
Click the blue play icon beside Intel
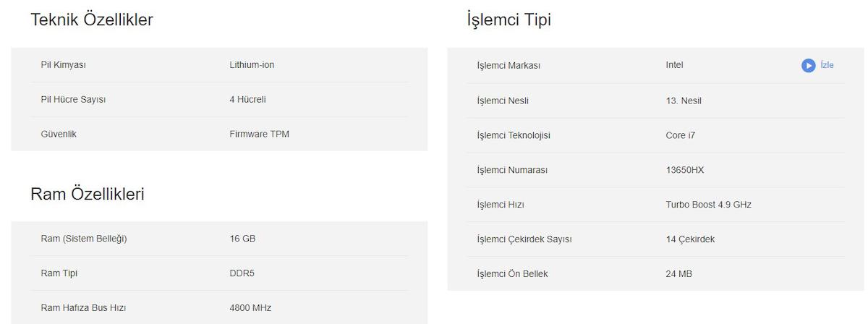point(808,66)
